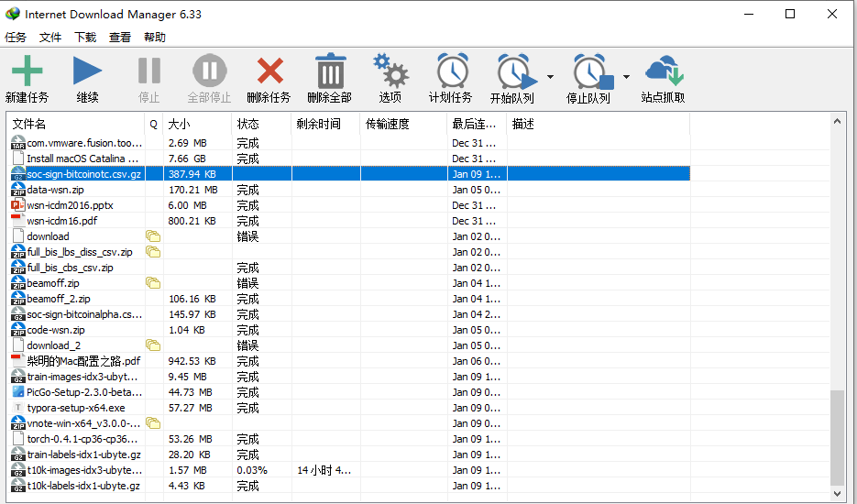Expand the 开始队列 dropdown arrow
The height and width of the screenshot is (504, 857).
550,77
